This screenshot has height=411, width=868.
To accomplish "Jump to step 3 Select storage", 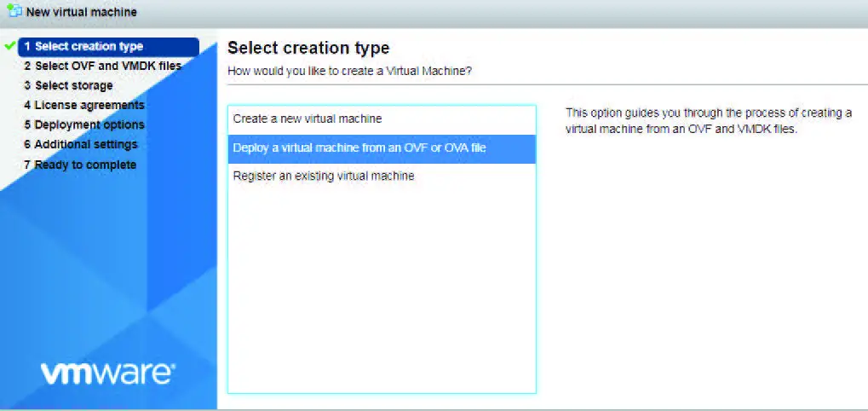I will 68,85.
